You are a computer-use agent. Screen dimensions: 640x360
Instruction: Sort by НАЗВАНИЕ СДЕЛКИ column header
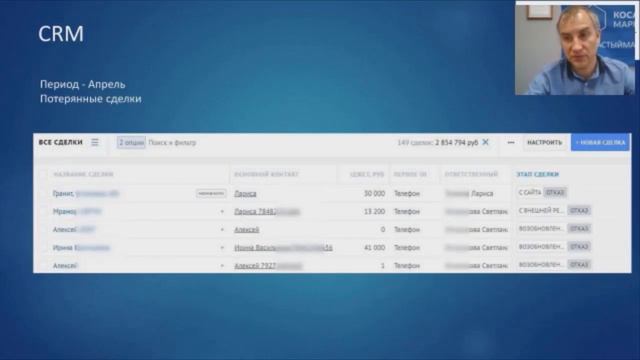tap(83, 174)
